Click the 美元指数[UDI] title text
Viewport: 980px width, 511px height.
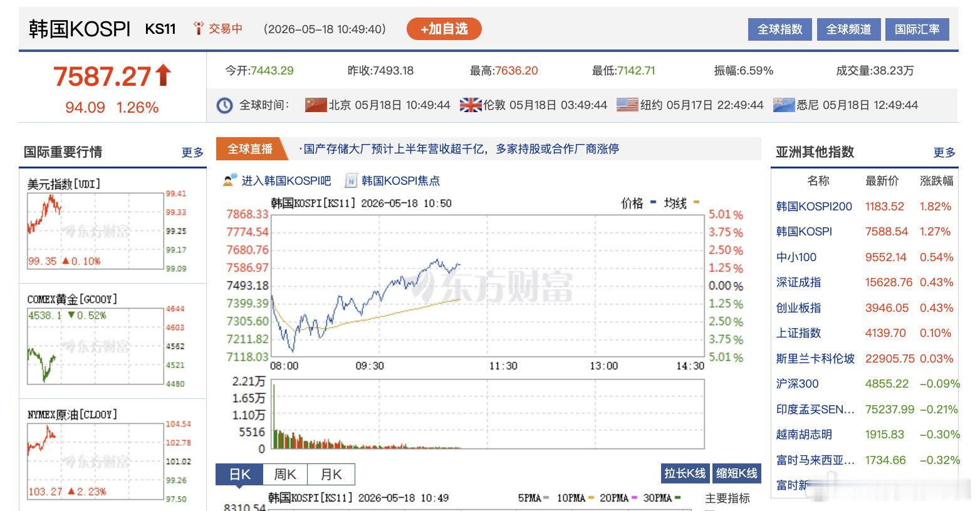[64, 184]
